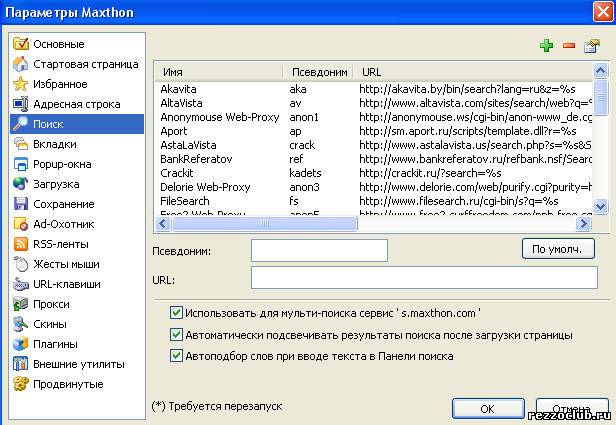Click the Сохранение floppy disk icon
This screenshot has height=425, width=616.
click(x=21, y=204)
